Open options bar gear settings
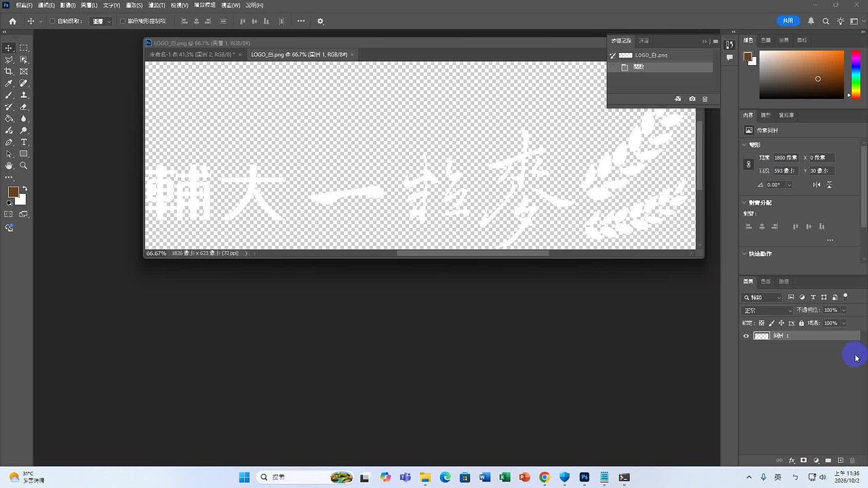 321,21
